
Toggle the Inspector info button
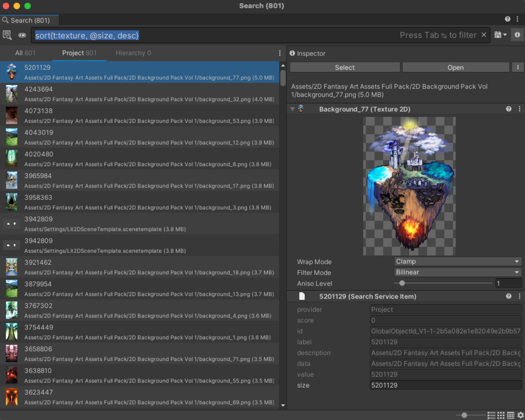(517, 34)
